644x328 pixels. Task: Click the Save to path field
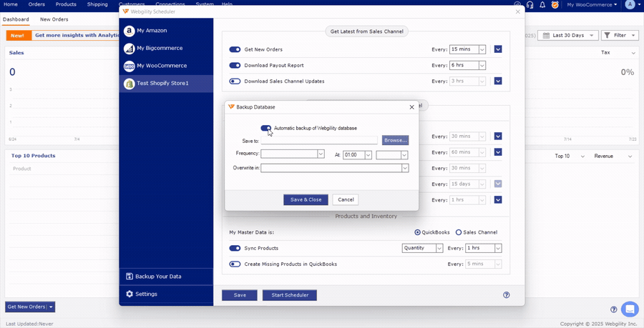tap(319, 140)
